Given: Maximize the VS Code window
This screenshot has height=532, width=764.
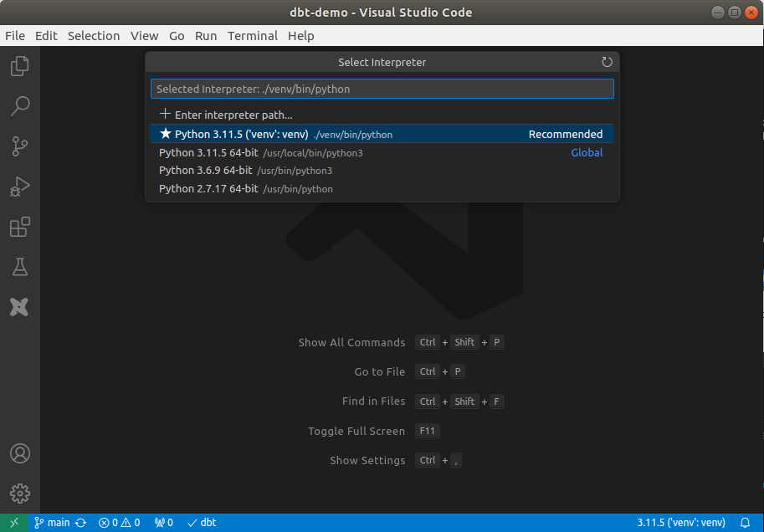Looking at the screenshot, I should (x=735, y=13).
